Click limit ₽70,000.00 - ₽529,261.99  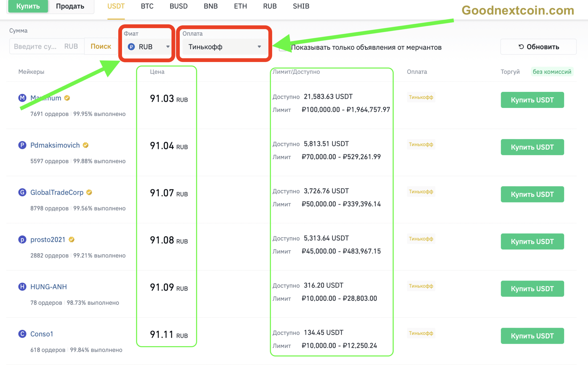tap(341, 157)
